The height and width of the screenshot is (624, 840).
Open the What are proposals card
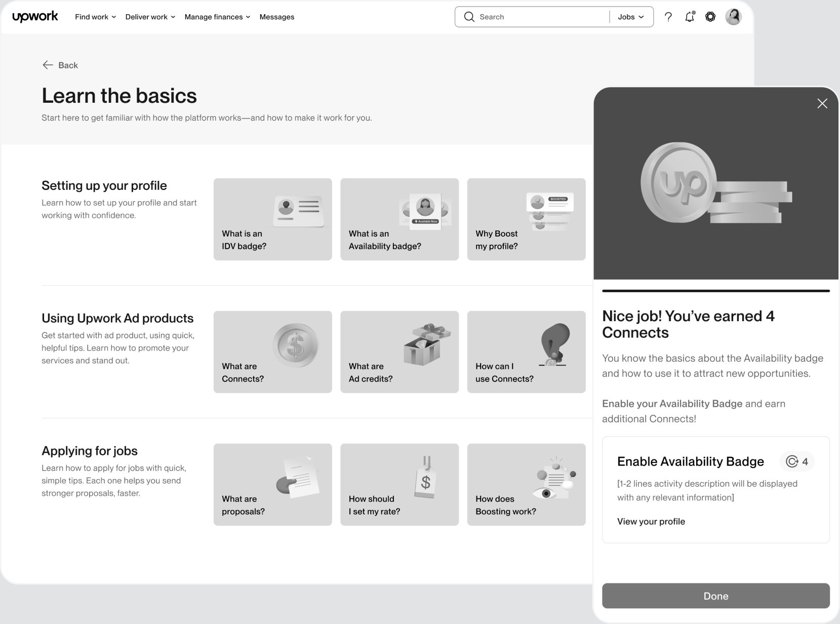273,485
